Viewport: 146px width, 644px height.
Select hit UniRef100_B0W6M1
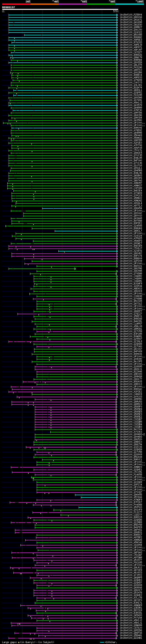click(131, 336)
